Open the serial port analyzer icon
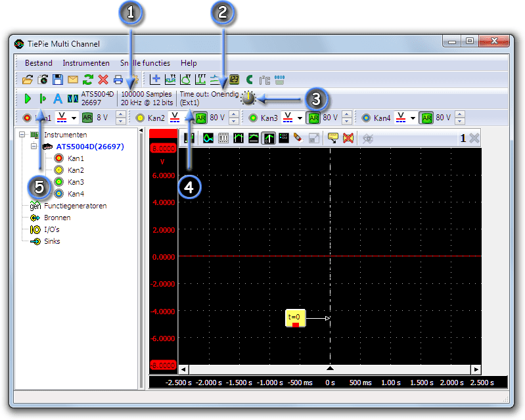Viewport: 525px width, 420px height. (279, 80)
